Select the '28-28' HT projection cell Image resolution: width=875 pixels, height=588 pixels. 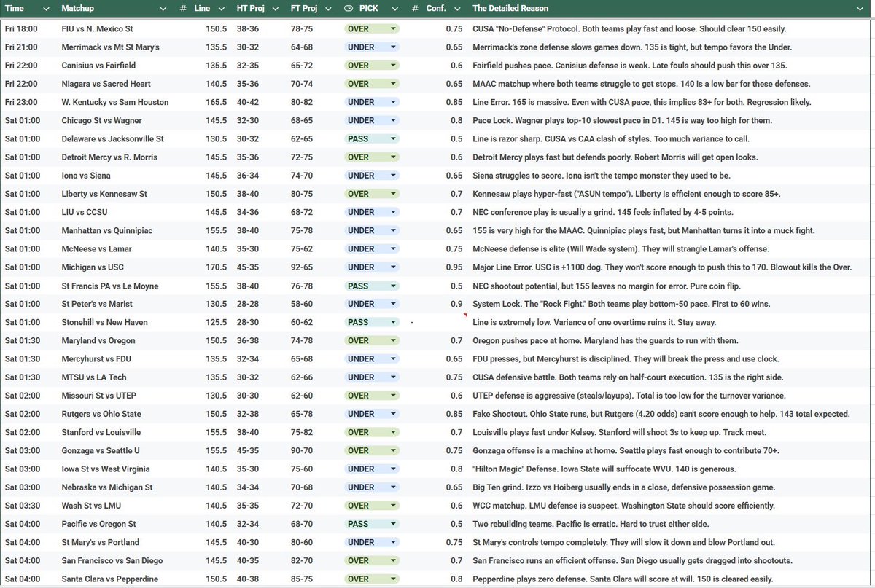(x=260, y=304)
